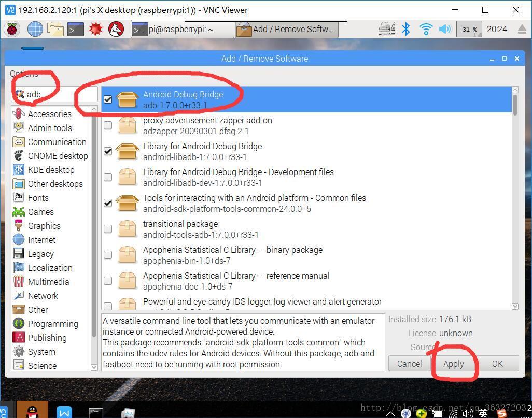Click Windows tray volume speaker icon
Viewport: 532px width, 418px height.
[468, 413]
